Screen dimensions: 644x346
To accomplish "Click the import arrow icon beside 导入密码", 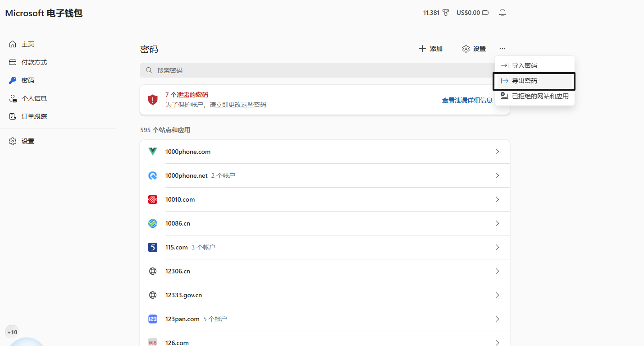I will click(505, 65).
